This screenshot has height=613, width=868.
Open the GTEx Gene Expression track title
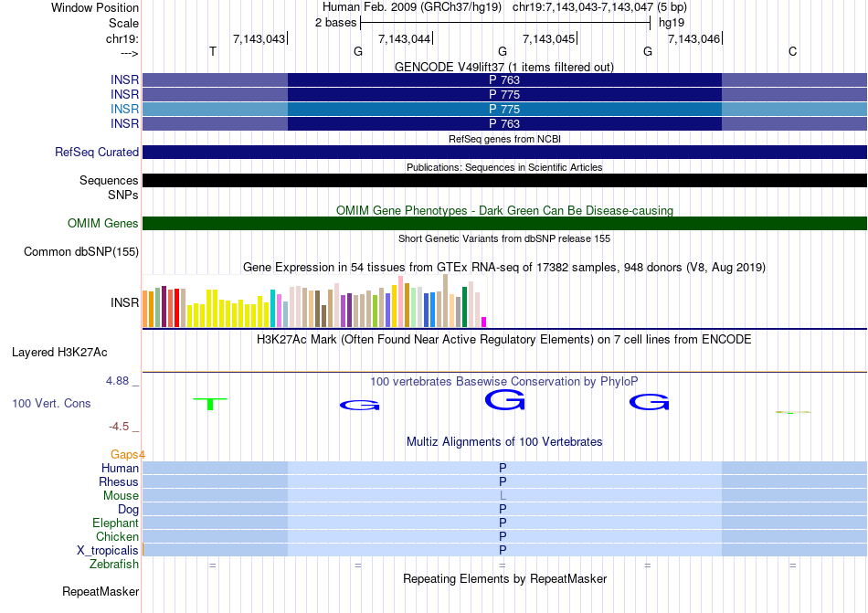[x=504, y=268]
